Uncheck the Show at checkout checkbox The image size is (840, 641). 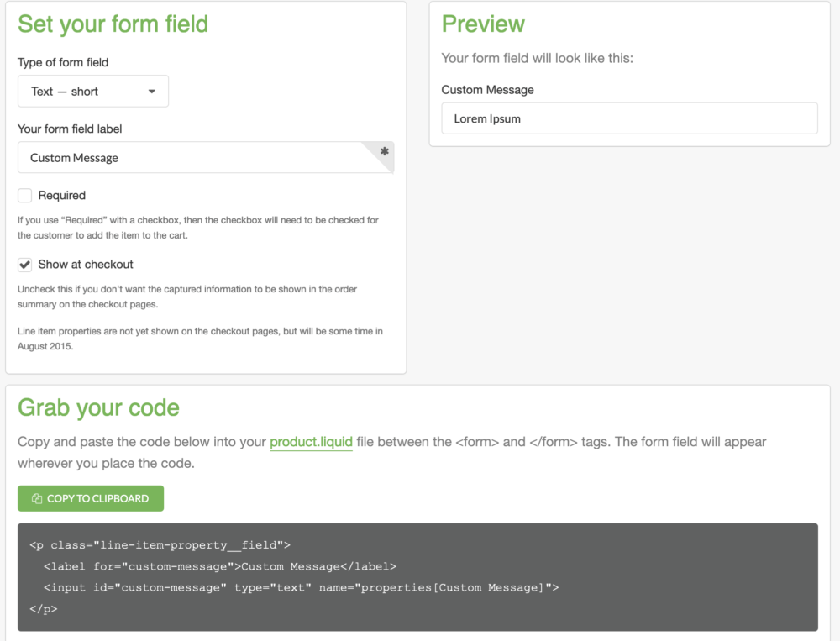click(24, 265)
